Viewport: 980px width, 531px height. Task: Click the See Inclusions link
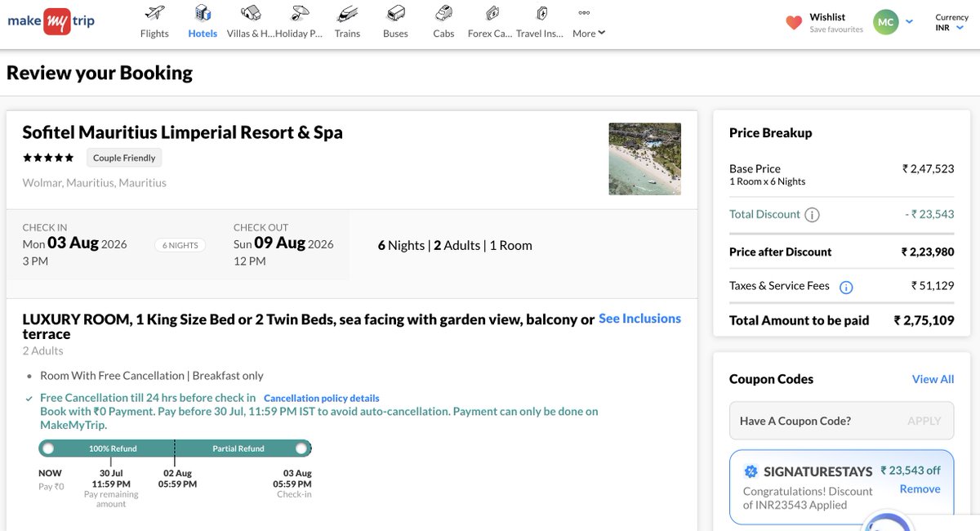(x=639, y=319)
